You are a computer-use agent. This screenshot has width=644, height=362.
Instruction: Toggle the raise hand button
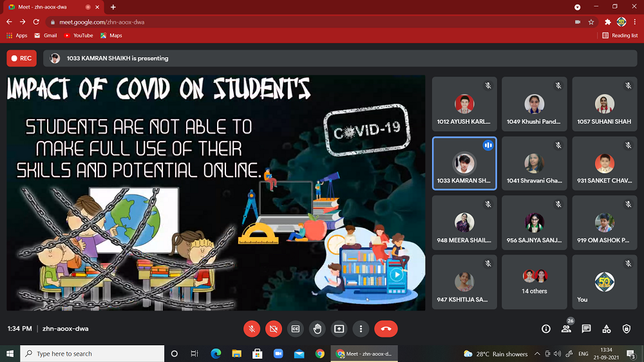(x=317, y=329)
